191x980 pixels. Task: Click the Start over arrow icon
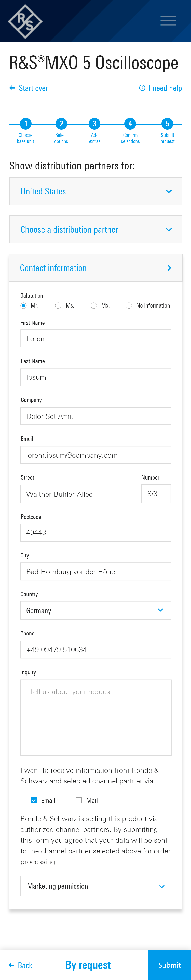pyautogui.click(x=12, y=88)
